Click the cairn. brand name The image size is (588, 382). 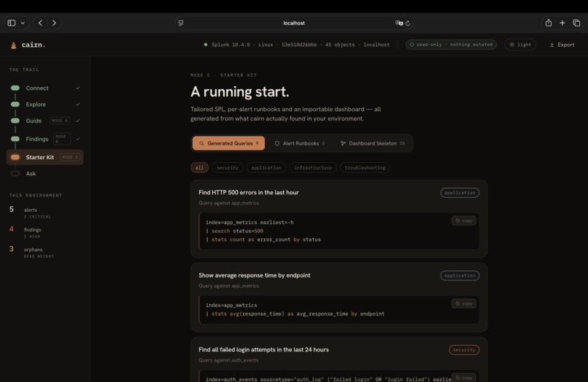click(x=34, y=45)
